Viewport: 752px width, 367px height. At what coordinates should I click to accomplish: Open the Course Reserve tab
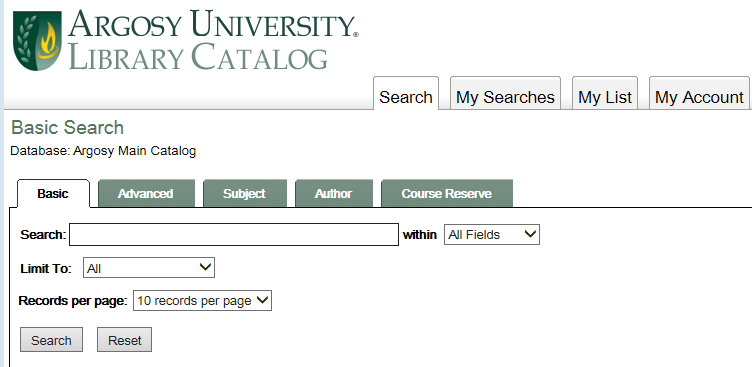(x=446, y=193)
